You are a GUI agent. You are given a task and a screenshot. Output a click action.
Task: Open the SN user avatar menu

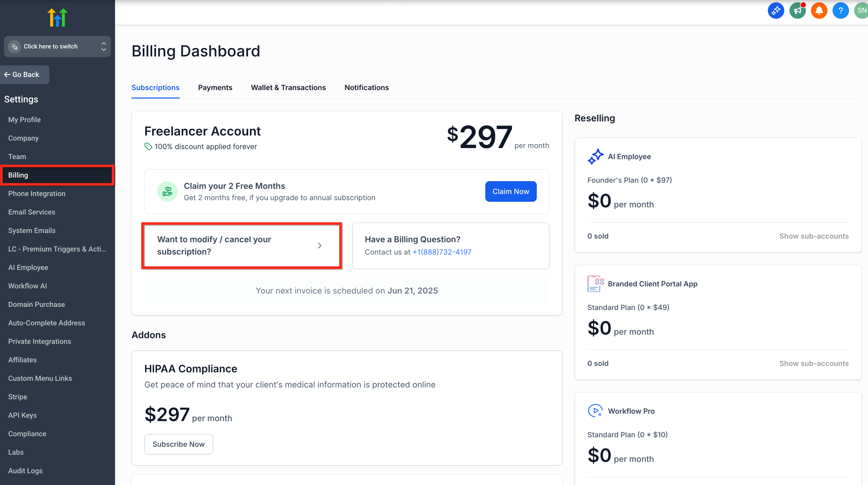[861, 11]
